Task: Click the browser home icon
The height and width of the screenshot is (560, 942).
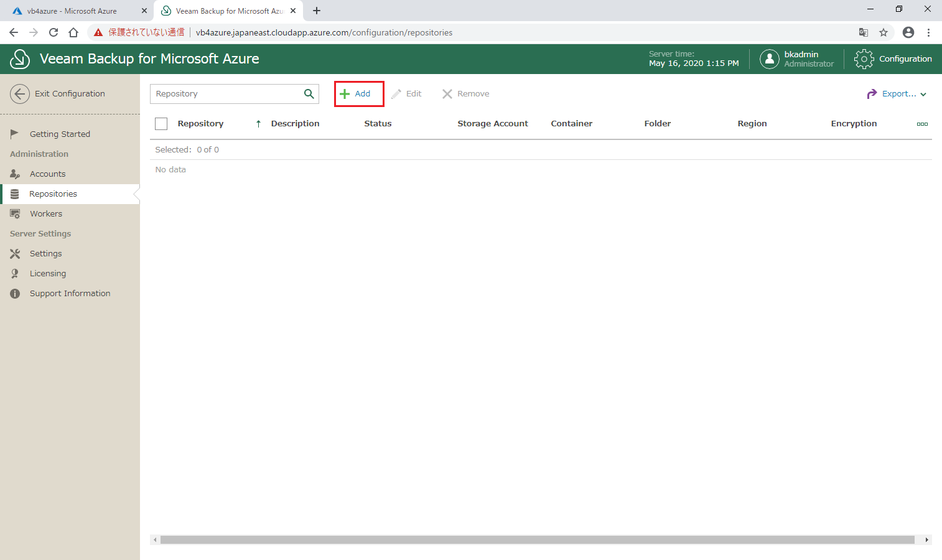Action: tap(73, 32)
